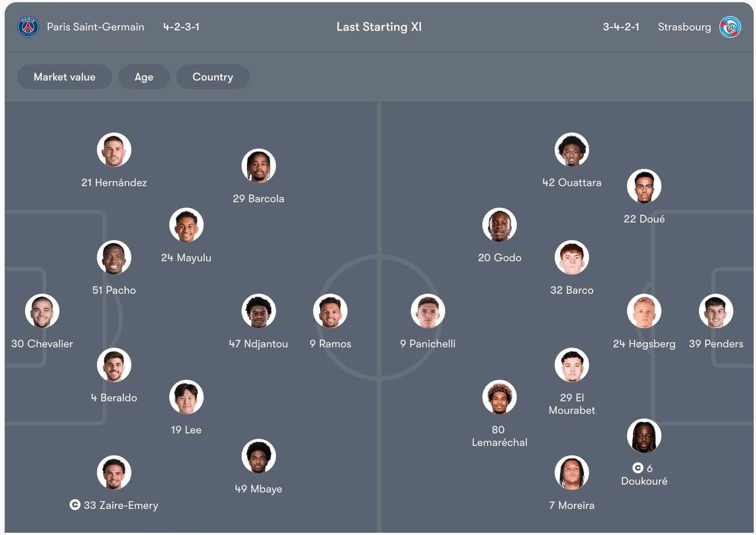Click the captain badge beside Zaire-Emery
This screenshot has width=756, height=535.
click(x=75, y=505)
